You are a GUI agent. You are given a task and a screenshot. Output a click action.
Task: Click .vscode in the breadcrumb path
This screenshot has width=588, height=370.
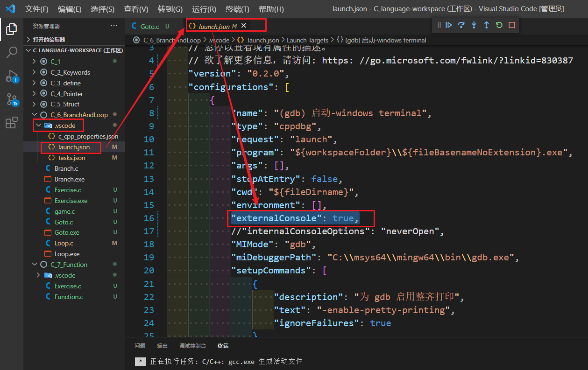tap(219, 41)
